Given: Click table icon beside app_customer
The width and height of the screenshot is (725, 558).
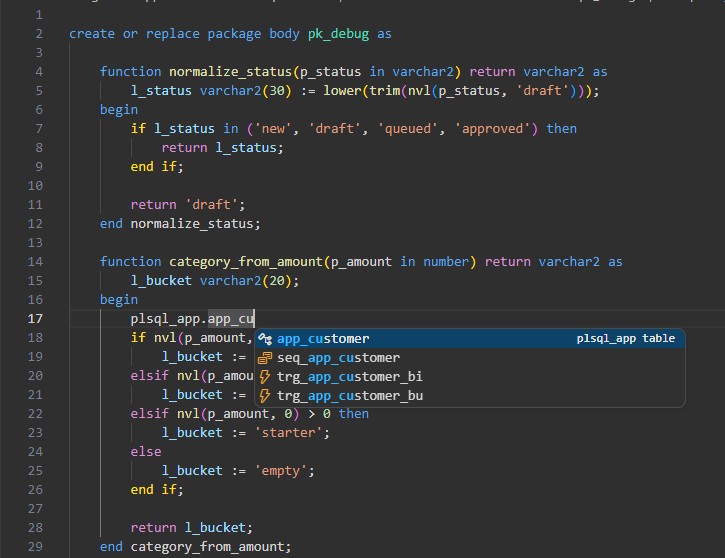Looking at the screenshot, I should pyautogui.click(x=265, y=339).
